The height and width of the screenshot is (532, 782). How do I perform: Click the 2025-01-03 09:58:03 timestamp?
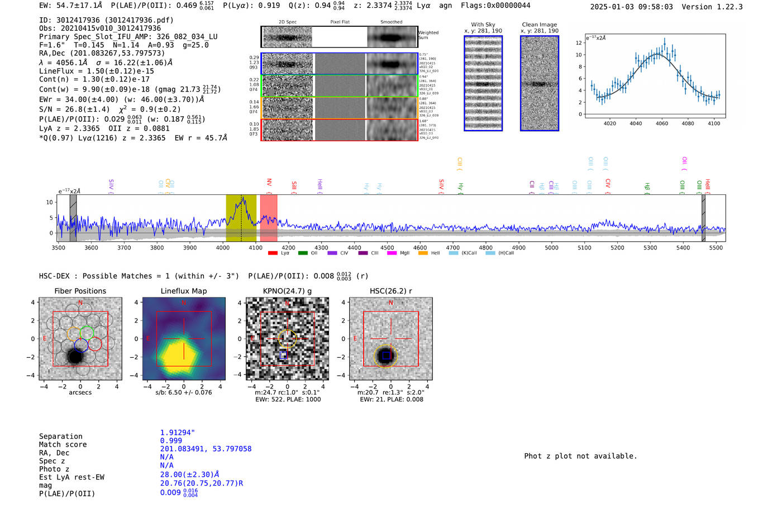tap(632, 7)
